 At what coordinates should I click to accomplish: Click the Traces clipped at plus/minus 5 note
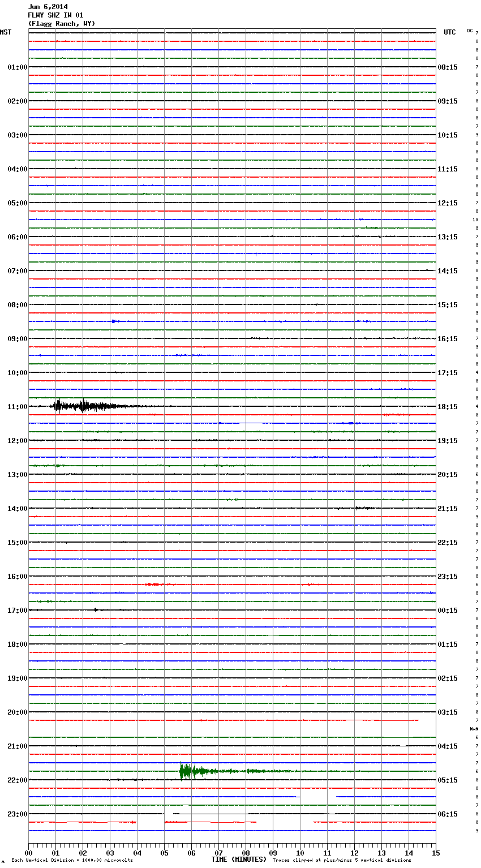pyautogui.click(x=342, y=861)
